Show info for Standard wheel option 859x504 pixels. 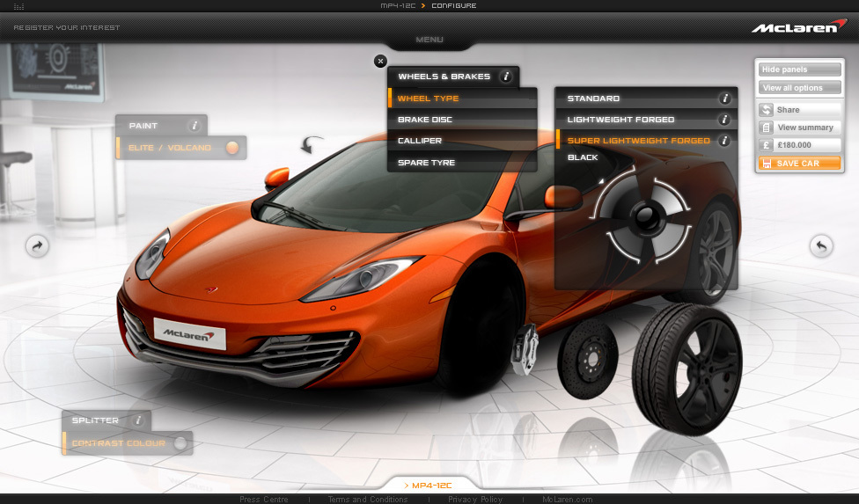tap(725, 99)
